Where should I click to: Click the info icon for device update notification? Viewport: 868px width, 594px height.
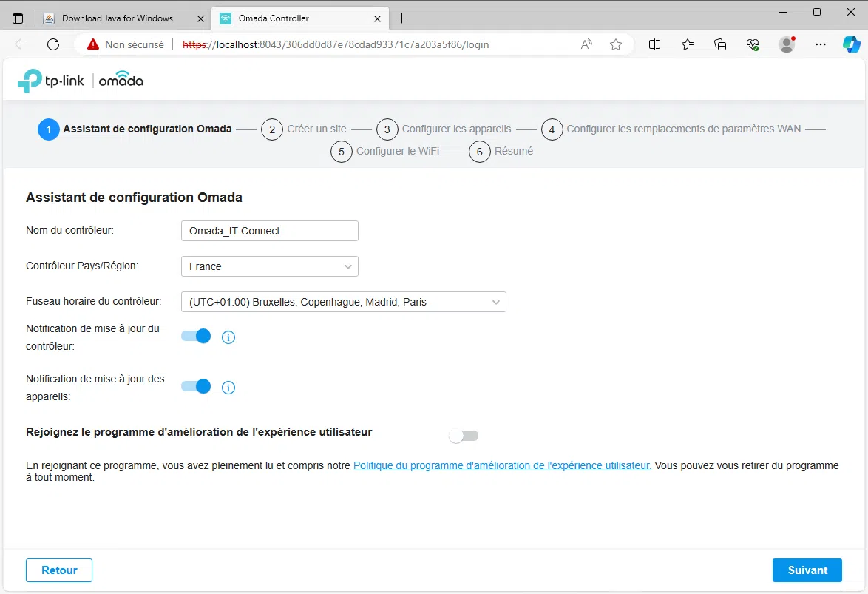(228, 388)
